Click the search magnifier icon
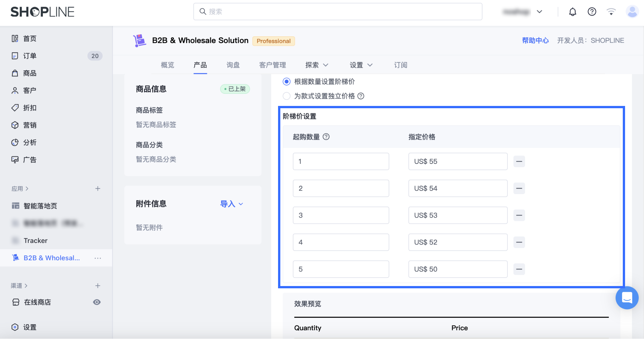Image resolution: width=644 pixels, height=339 pixels. (203, 12)
